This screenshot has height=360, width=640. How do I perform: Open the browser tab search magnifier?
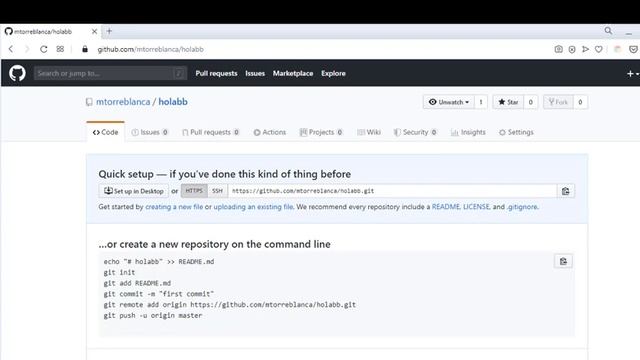608,31
